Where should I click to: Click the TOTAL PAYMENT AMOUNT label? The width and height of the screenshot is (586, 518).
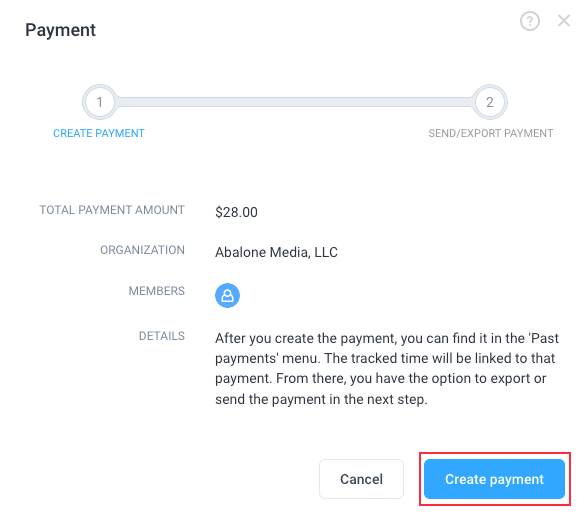click(112, 210)
